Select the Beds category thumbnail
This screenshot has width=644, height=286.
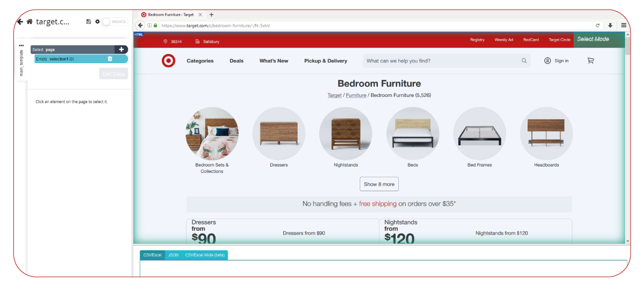point(413,133)
